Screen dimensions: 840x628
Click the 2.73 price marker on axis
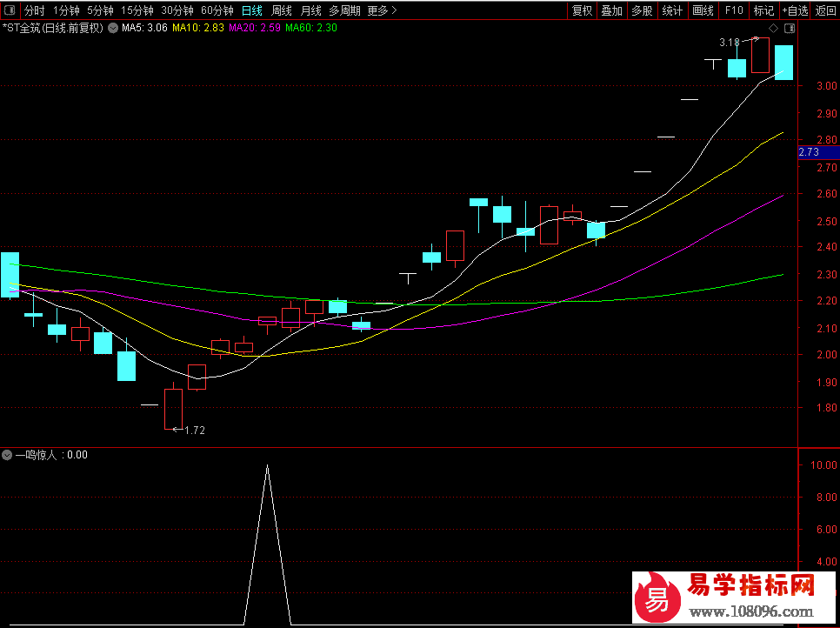click(x=809, y=152)
